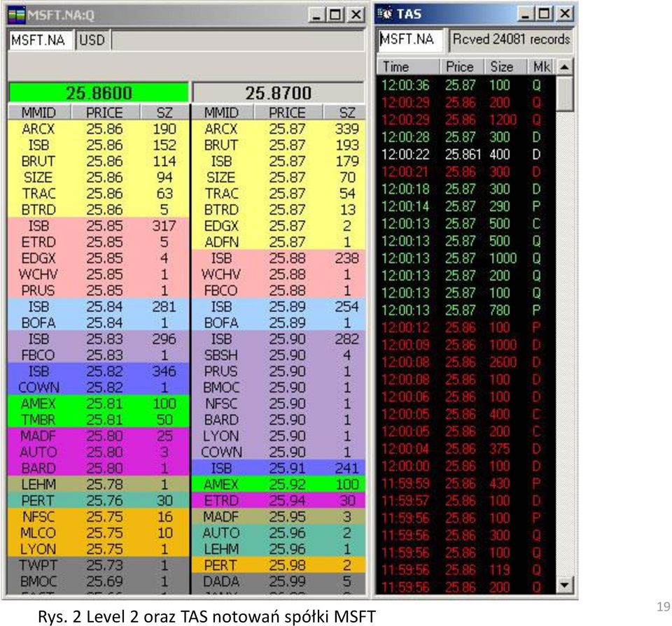Viewport: 672px width, 626px height.
Task: Select ETRD bid row at 25.85
Action: [99, 242]
